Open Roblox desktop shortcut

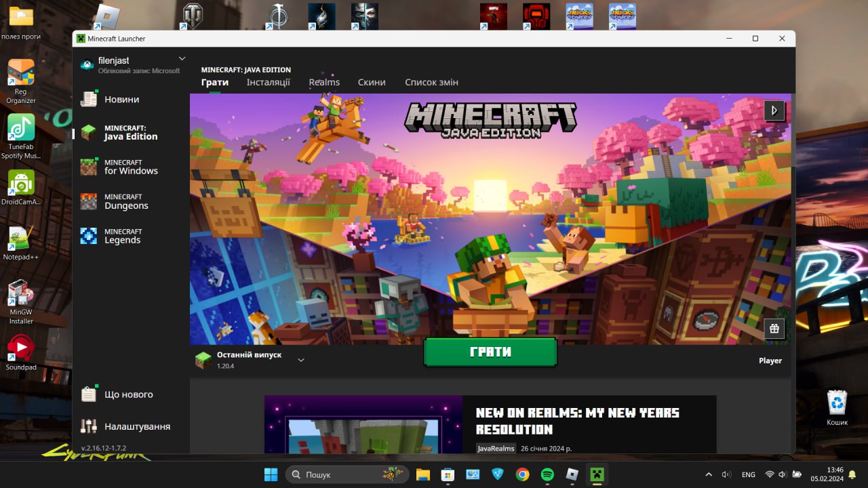coord(106,16)
